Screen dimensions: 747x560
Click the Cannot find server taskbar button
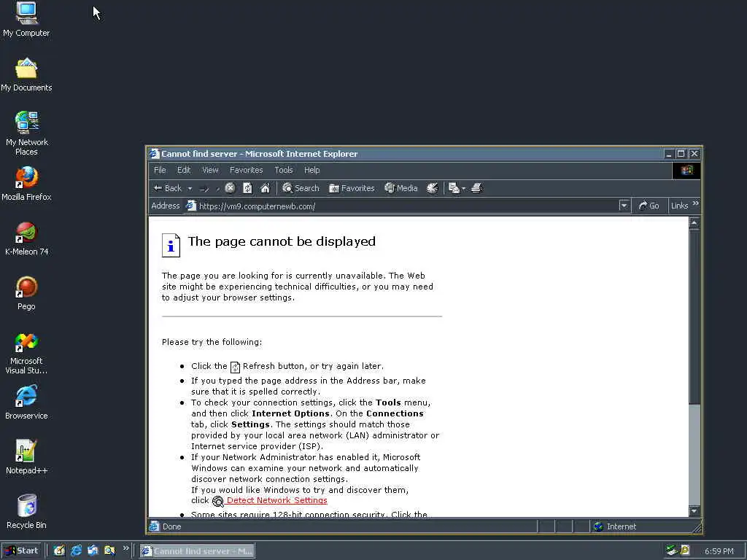pos(197,551)
